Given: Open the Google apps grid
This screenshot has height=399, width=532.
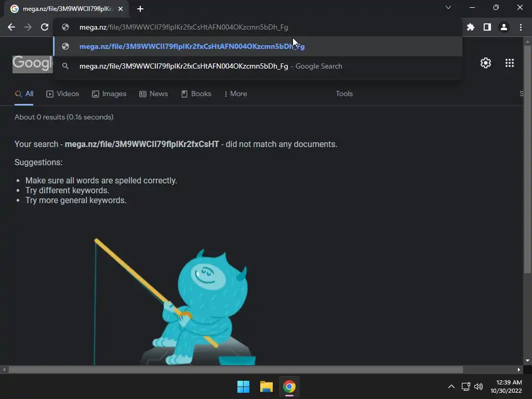Looking at the screenshot, I should 509,63.
